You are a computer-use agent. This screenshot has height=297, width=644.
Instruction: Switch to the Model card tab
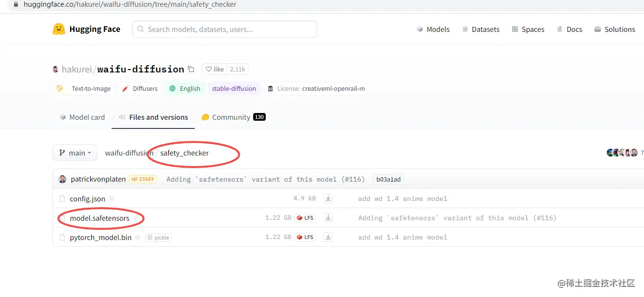point(82,117)
